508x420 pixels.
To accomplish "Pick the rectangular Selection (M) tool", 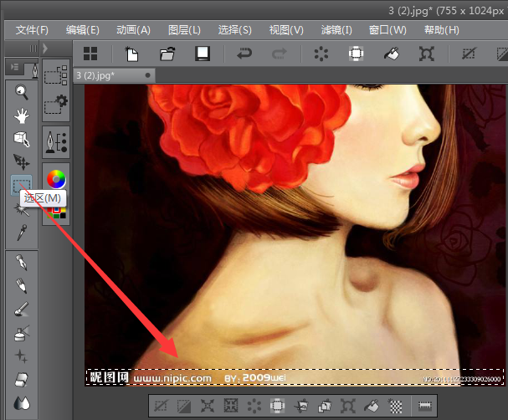I will (x=22, y=184).
